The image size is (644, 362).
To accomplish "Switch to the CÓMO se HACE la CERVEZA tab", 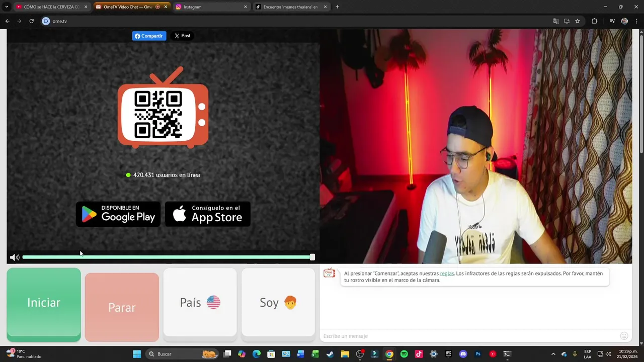I will point(51,7).
